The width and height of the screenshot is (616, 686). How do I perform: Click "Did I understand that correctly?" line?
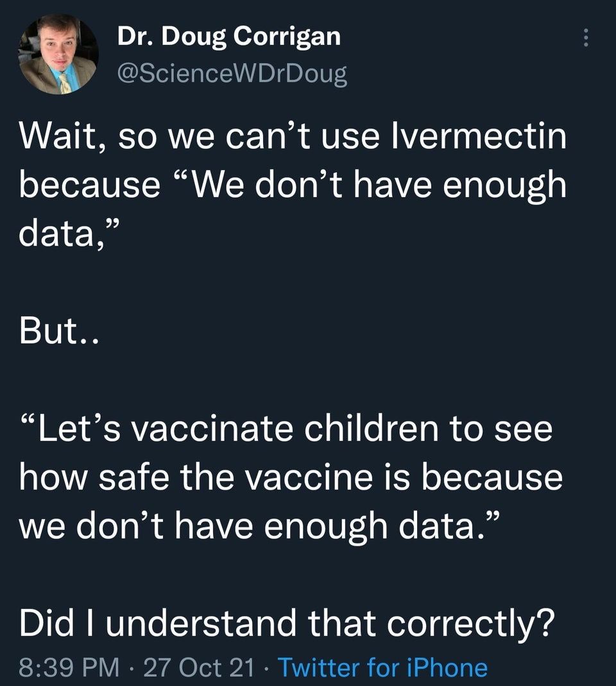point(287,623)
